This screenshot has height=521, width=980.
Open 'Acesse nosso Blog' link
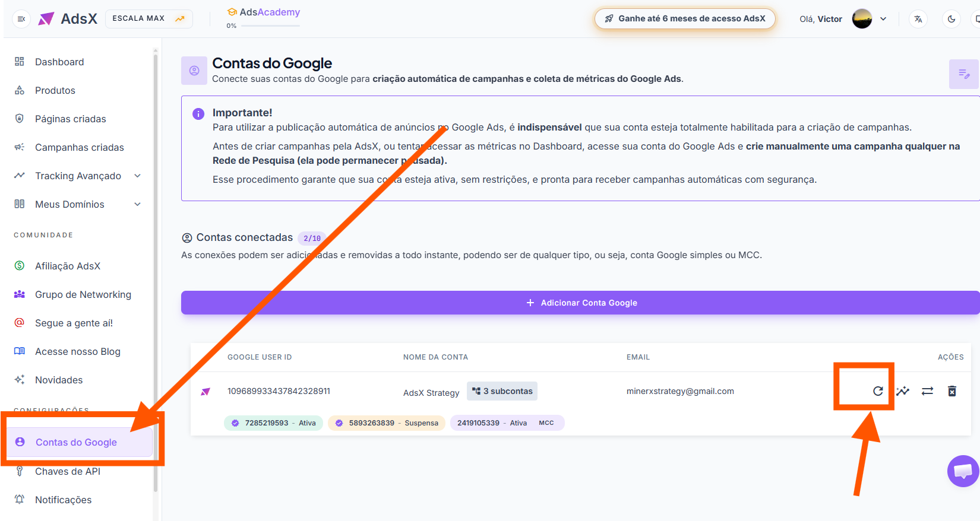(78, 351)
